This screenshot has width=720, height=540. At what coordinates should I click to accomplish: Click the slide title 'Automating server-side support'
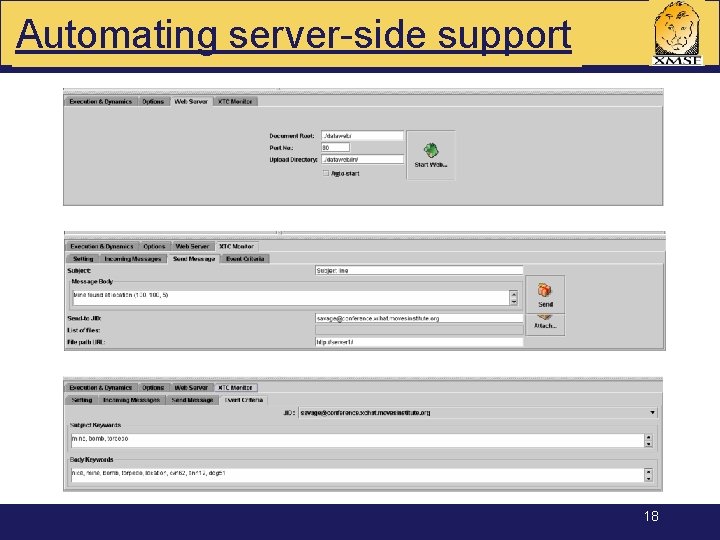click(293, 35)
